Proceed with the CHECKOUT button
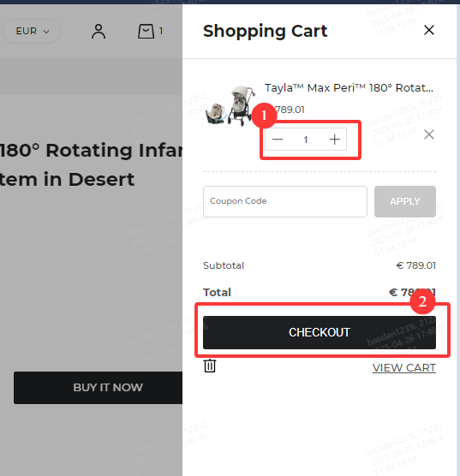 tap(320, 332)
